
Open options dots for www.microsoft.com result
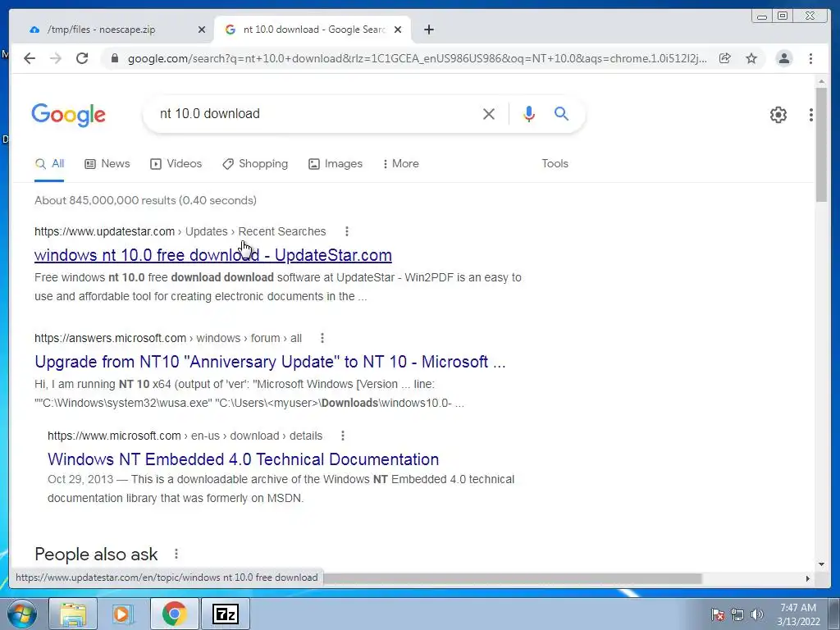343,436
